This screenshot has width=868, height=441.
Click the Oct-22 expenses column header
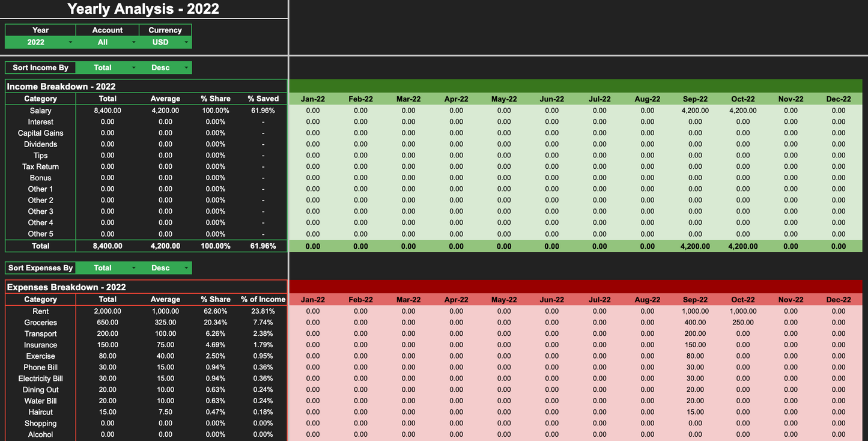pyautogui.click(x=742, y=299)
